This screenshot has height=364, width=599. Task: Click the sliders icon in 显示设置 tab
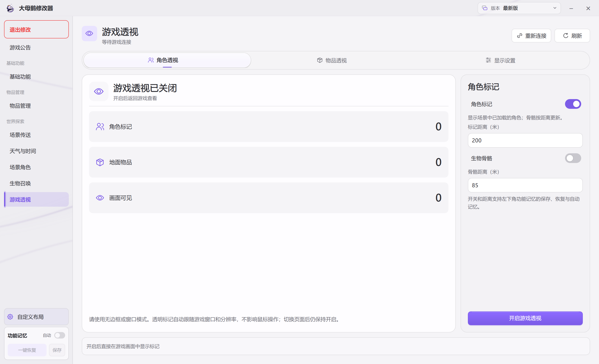pyautogui.click(x=488, y=60)
